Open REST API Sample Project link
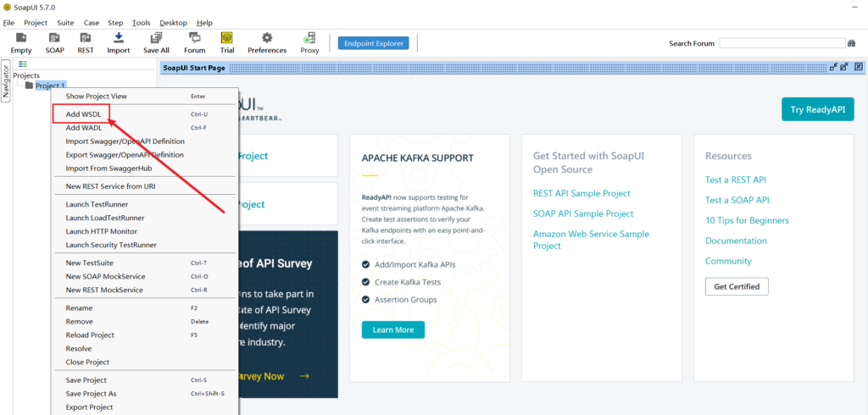 (581, 193)
